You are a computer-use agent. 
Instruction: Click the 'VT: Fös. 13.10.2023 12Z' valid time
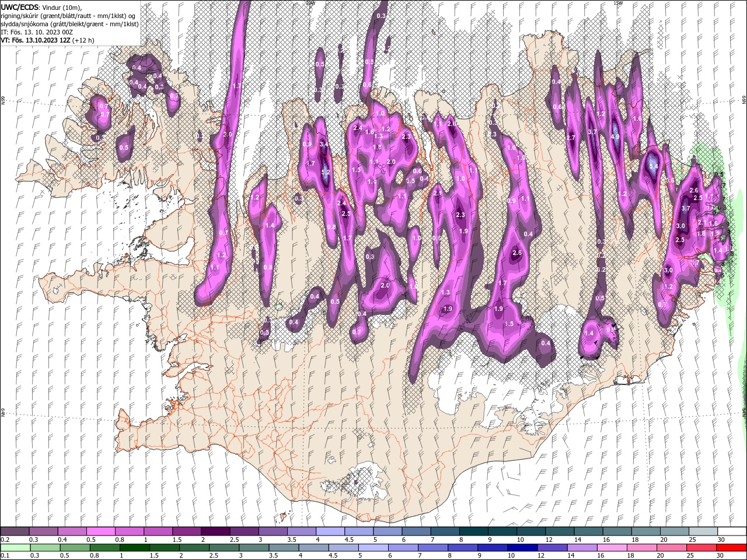pos(35,40)
